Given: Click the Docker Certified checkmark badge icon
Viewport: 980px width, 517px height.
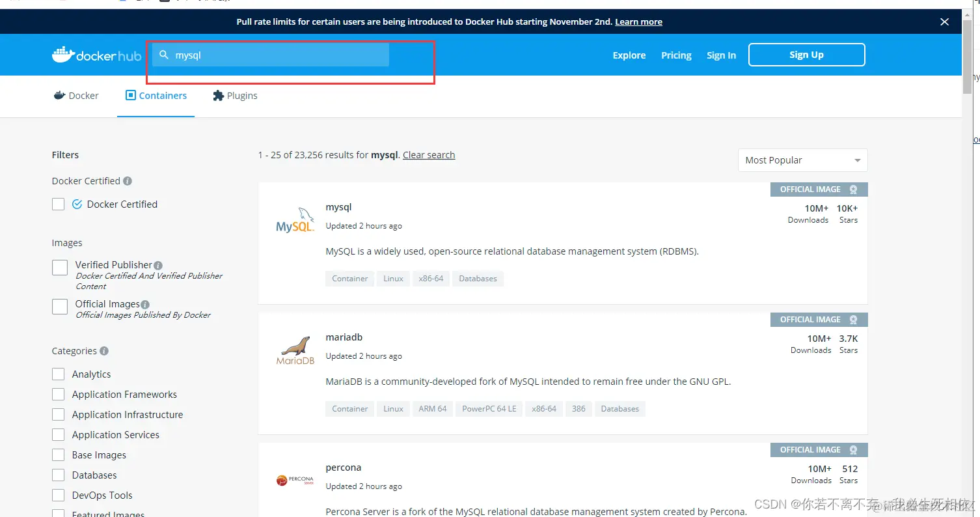Looking at the screenshot, I should (x=77, y=204).
